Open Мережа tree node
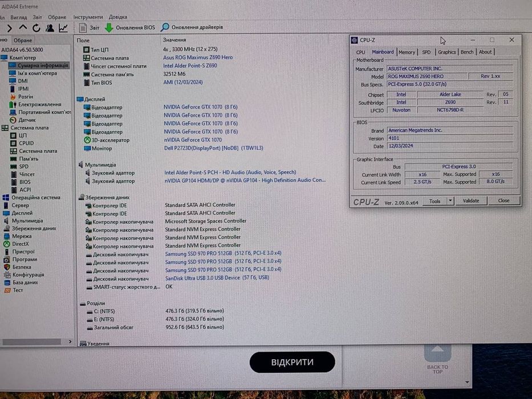 pyautogui.click(x=17, y=236)
